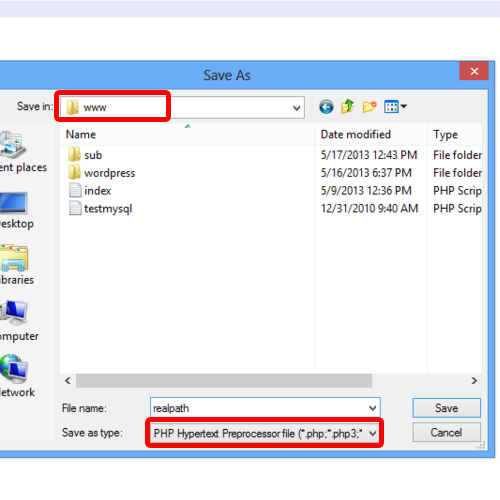
Task: Go back to last folder visited
Action: (x=326, y=107)
